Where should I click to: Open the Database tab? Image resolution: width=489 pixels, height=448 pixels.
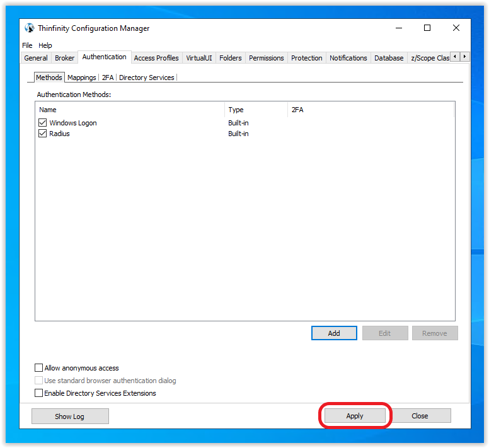[x=389, y=58]
